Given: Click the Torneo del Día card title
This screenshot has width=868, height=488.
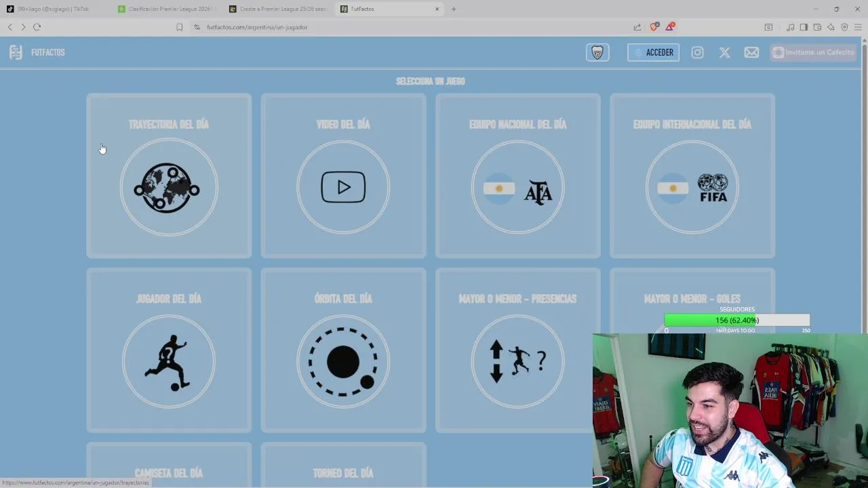Looking at the screenshot, I should click(x=343, y=473).
